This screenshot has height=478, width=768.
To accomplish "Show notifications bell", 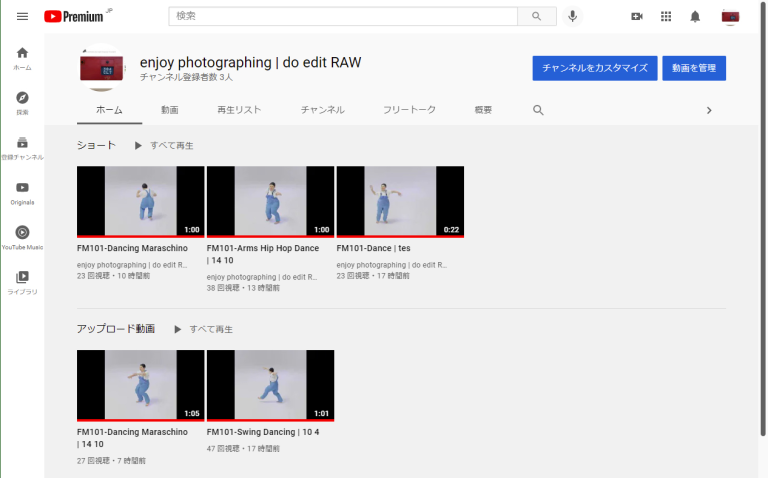I will [x=695, y=16].
